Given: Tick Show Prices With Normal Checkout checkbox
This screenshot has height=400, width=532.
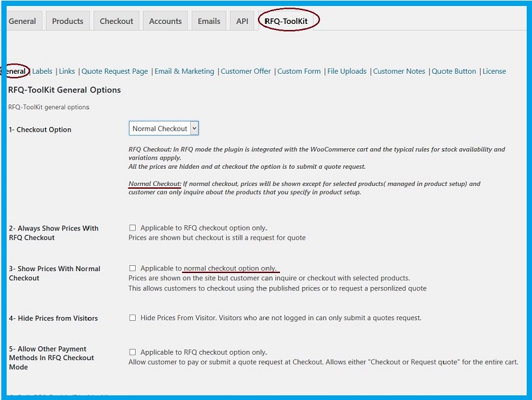Looking at the screenshot, I should (132, 268).
